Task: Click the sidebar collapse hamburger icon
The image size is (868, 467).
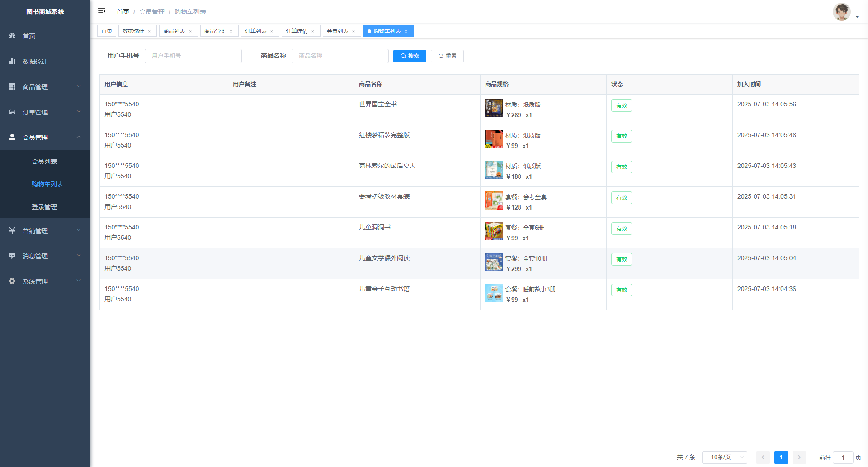Action: [x=102, y=11]
